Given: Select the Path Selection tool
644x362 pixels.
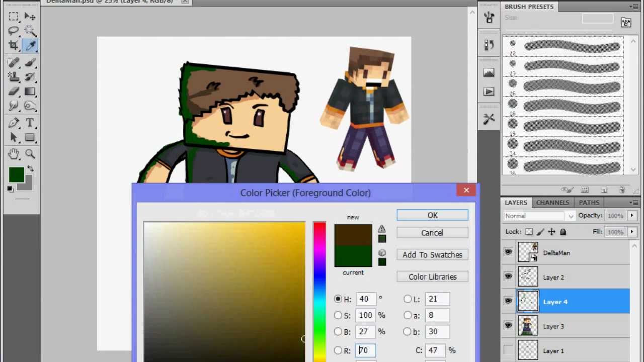Looking at the screenshot, I should point(14,137).
